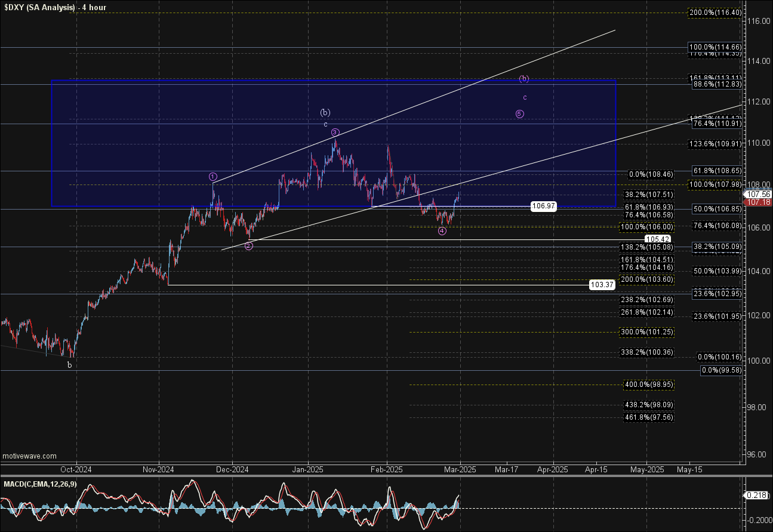
Task: Click Jan-2025 on the time axis
Action: click(x=308, y=470)
